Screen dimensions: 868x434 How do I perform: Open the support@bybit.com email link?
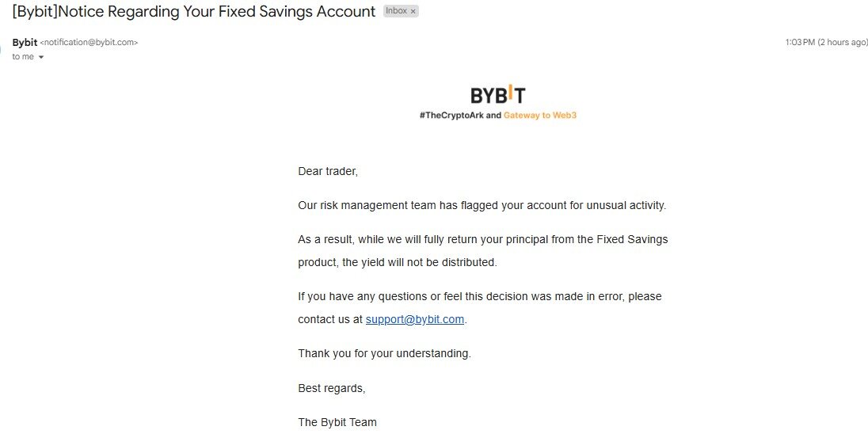point(414,319)
